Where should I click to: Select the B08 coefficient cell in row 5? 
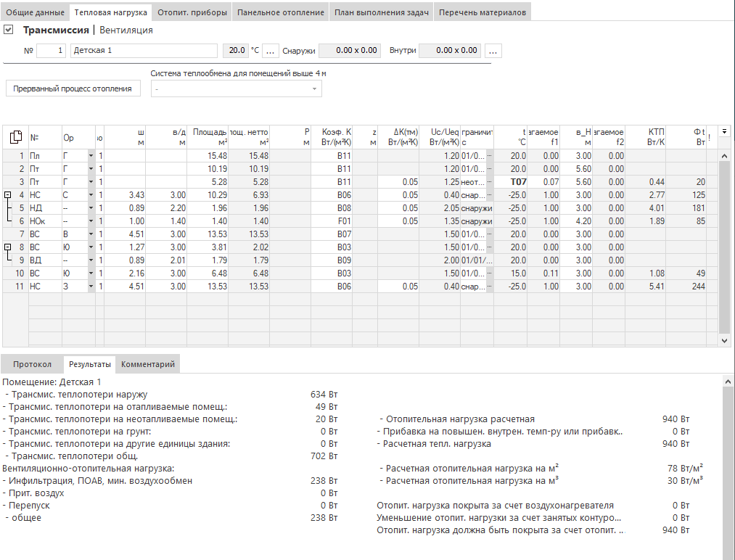click(332, 208)
